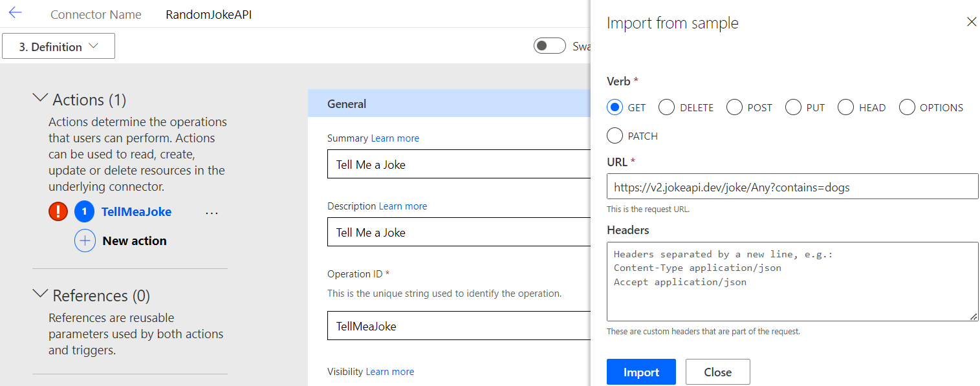Select the TellMeaJoke action

pos(136,211)
